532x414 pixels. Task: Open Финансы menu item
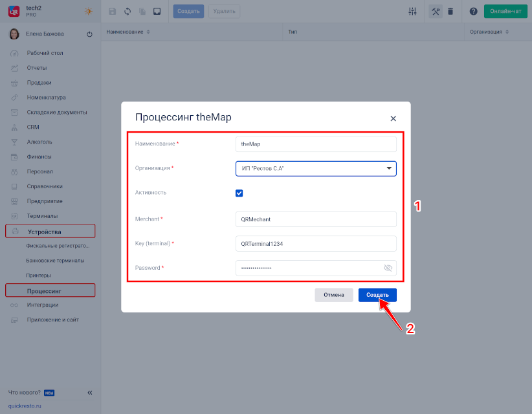[x=39, y=157]
